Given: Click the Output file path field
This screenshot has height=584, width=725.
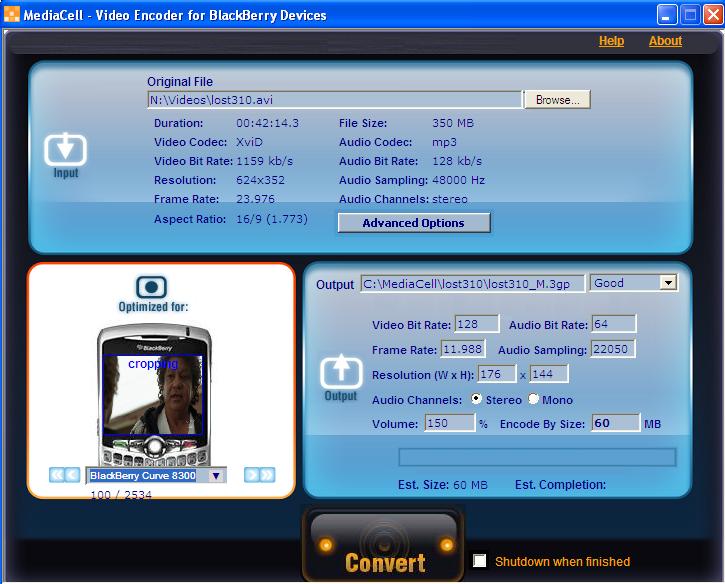Looking at the screenshot, I should point(473,283).
